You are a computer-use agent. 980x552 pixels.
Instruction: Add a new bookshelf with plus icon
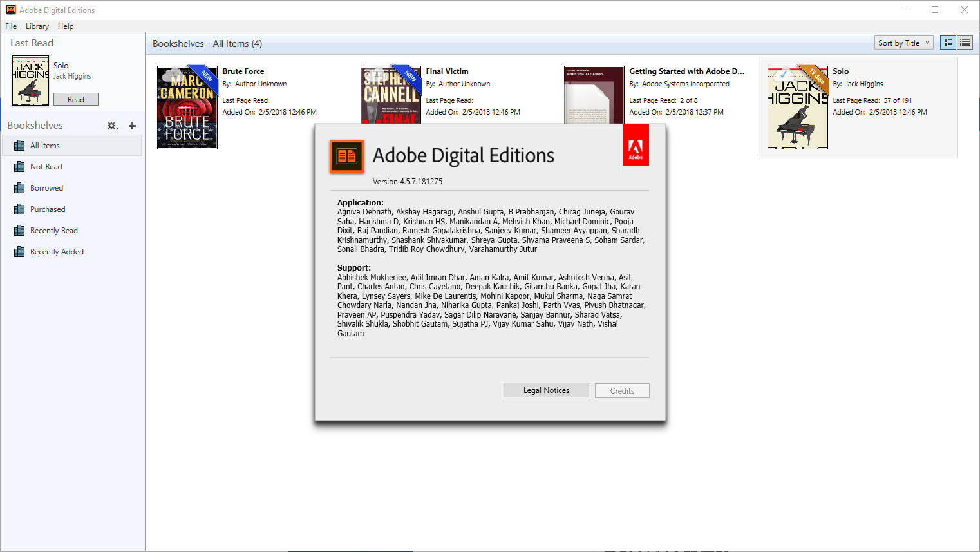coord(133,126)
